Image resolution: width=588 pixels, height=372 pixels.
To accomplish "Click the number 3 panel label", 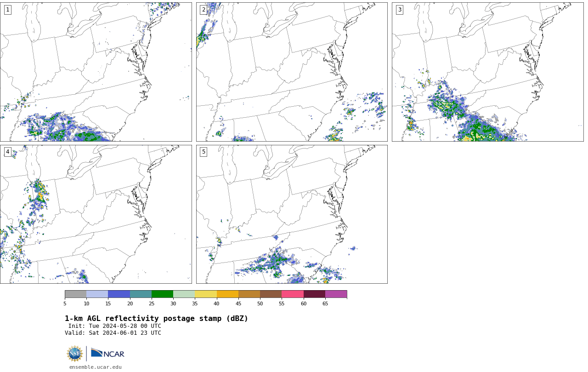I will click(399, 10).
